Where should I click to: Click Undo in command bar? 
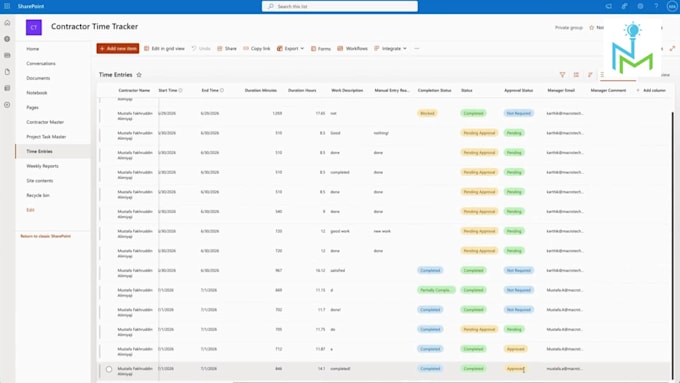(x=201, y=49)
